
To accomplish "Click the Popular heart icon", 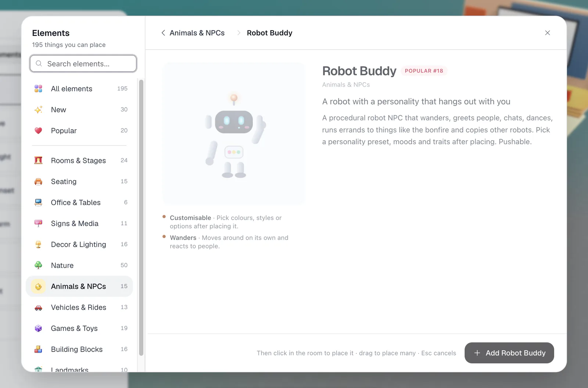I will click(38, 130).
